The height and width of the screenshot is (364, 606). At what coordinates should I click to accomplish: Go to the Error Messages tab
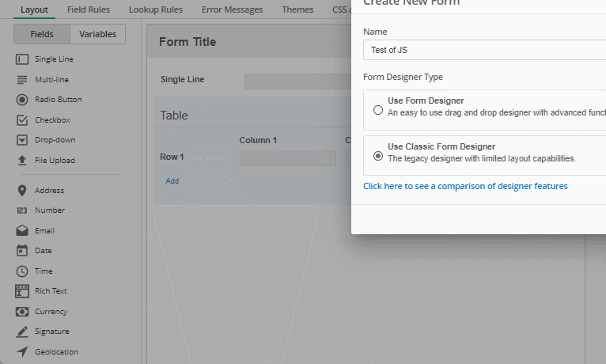click(233, 9)
